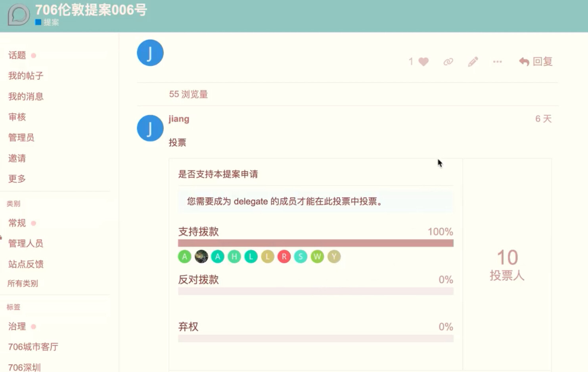Click the green W voter avatar
588x372 pixels.
click(x=317, y=257)
